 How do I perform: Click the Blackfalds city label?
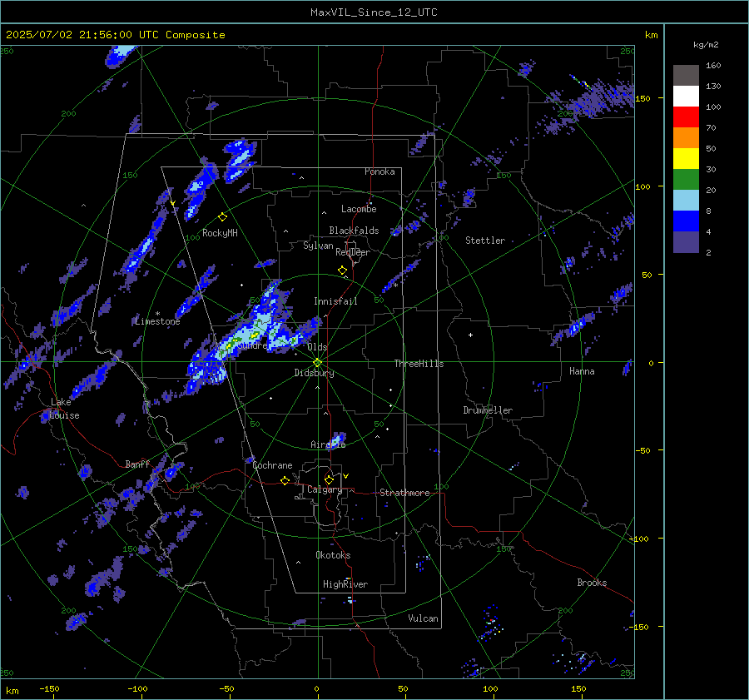click(x=354, y=231)
